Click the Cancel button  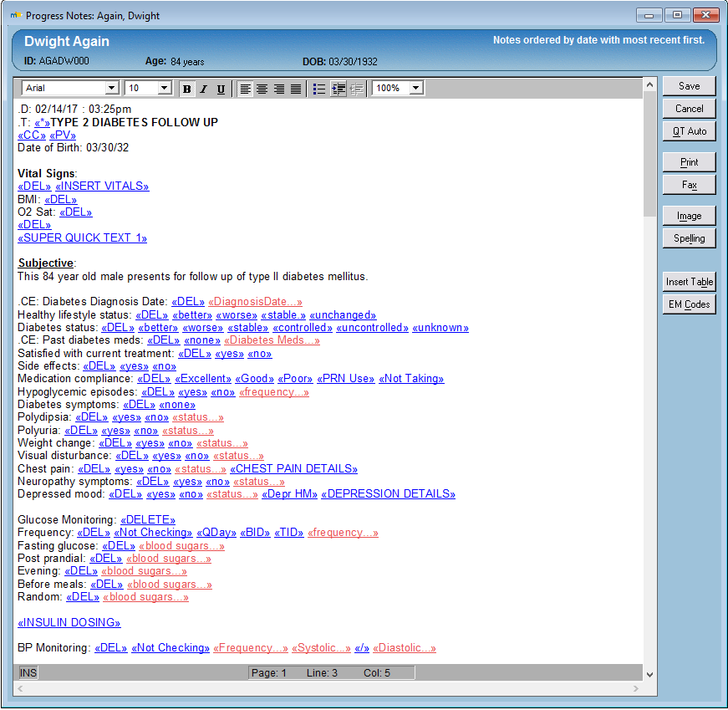(x=689, y=109)
